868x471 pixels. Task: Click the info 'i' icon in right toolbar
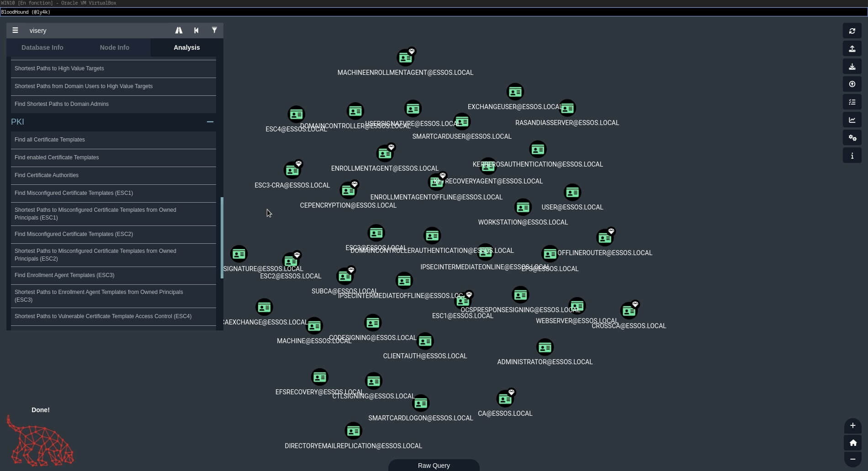point(852,156)
